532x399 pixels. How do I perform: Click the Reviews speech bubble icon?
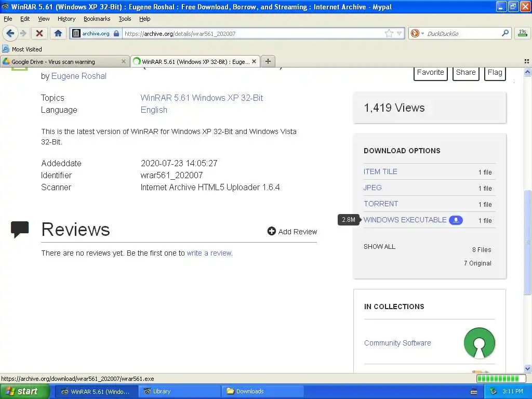20,229
